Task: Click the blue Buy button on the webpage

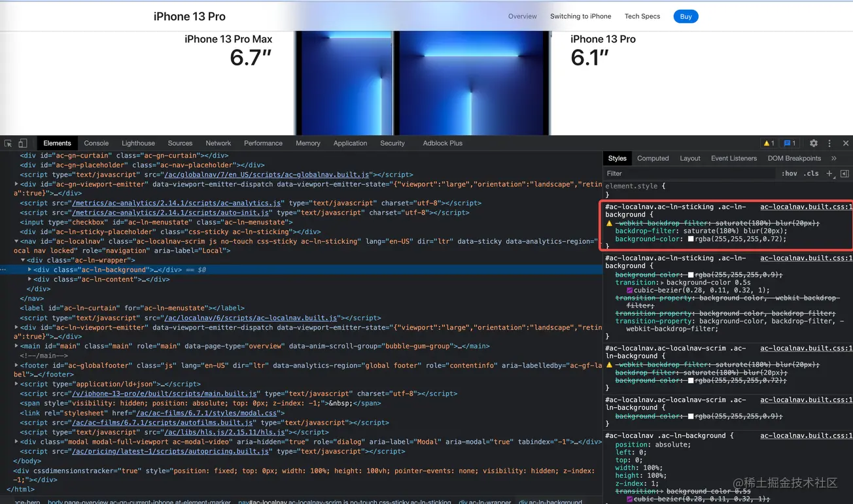Action: (x=686, y=16)
